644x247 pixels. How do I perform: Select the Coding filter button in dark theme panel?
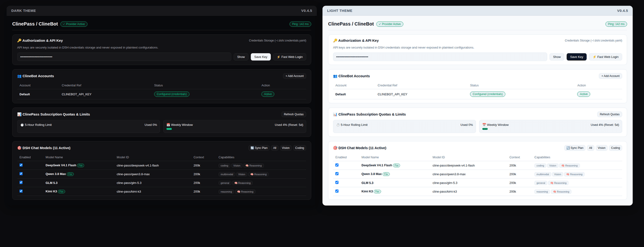pyautogui.click(x=300, y=148)
